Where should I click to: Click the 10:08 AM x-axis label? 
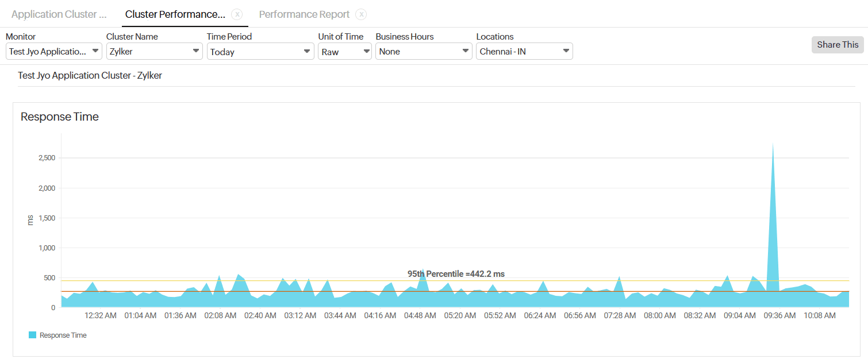[x=820, y=316]
